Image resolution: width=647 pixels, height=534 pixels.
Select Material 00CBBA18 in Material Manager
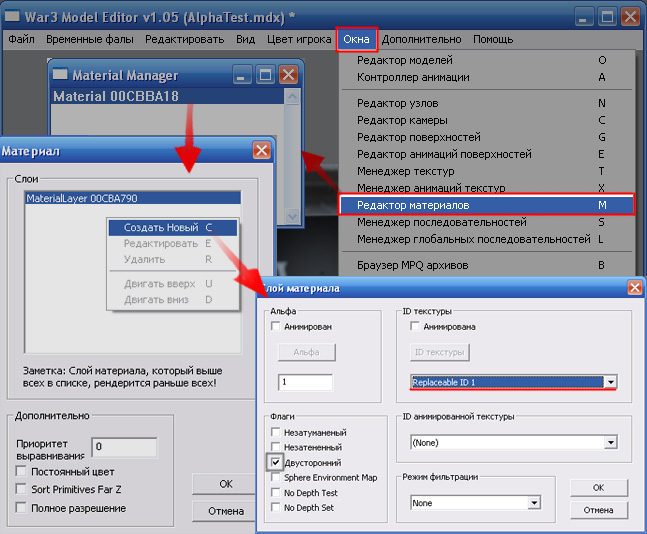coord(168,96)
